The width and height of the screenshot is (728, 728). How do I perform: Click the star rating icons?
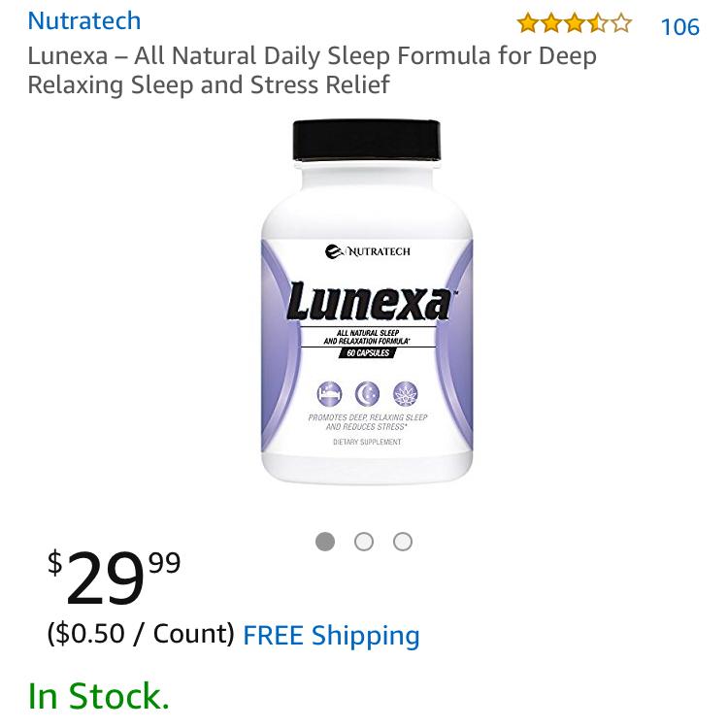(x=575, y=23)
